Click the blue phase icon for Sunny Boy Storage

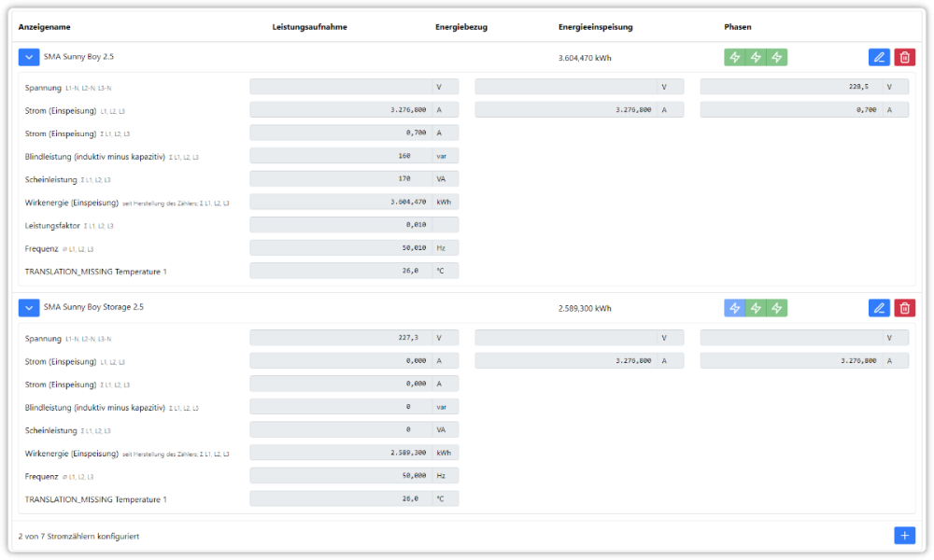click(735, 308)
